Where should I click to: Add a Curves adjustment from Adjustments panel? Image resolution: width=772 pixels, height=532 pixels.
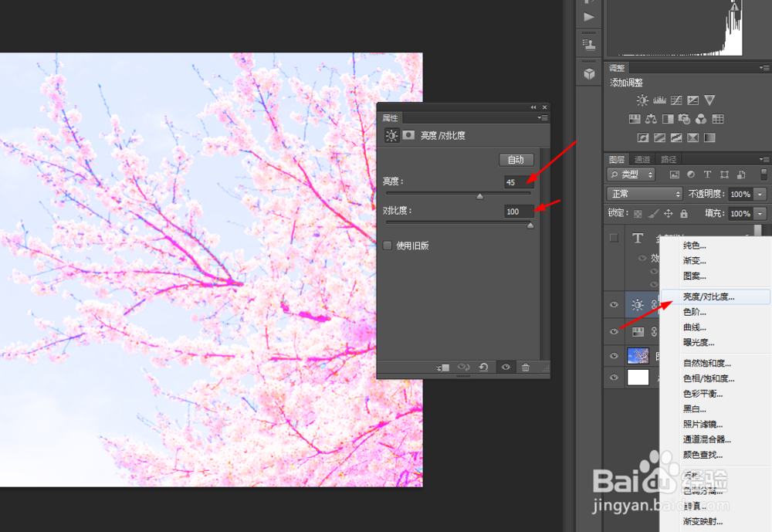[x=676, y=100]
